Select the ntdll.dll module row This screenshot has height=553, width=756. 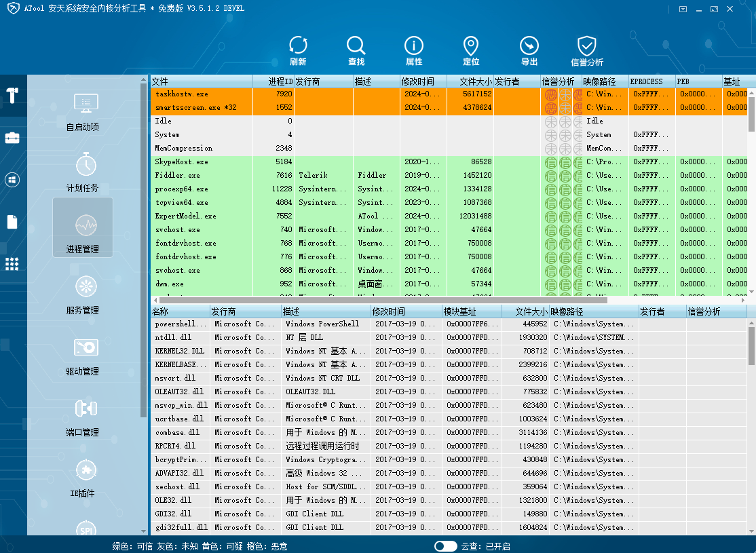449,337
